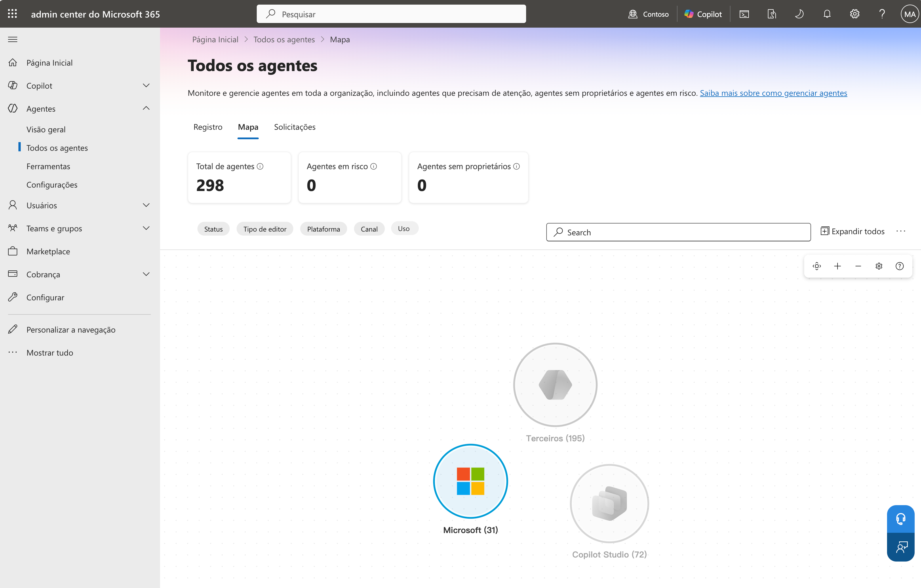Open Ferramentas in sidebar
Screen dimensions: 921x588
pos(48,166)
